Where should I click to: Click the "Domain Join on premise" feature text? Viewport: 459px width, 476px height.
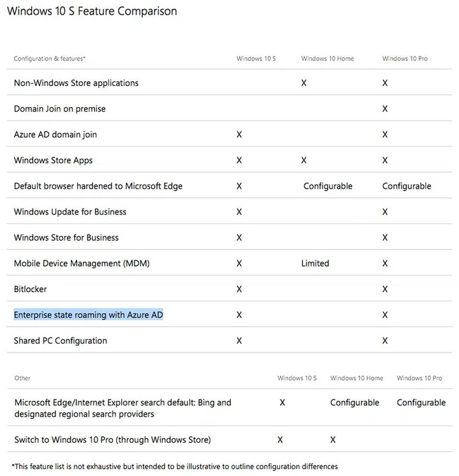coord(60,109)
